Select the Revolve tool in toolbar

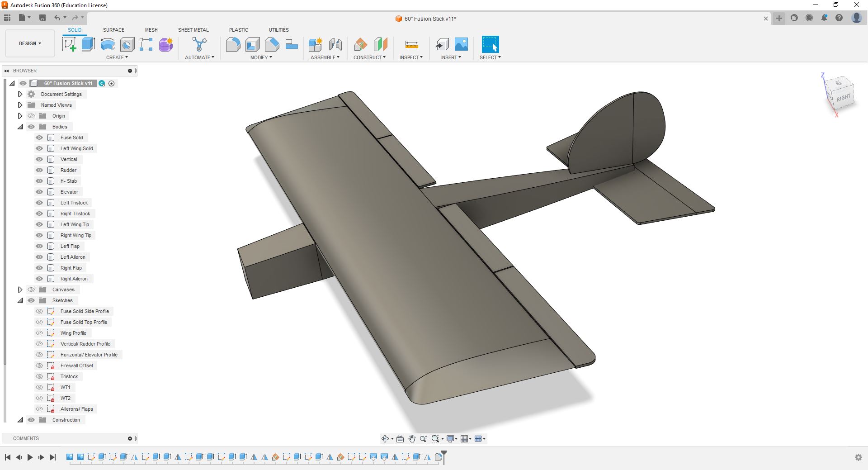tap(108, 44)
